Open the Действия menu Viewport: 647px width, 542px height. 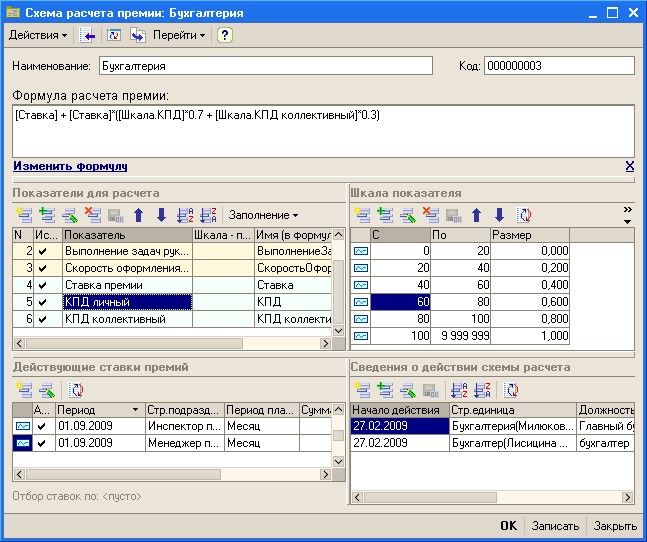(38, 35)
